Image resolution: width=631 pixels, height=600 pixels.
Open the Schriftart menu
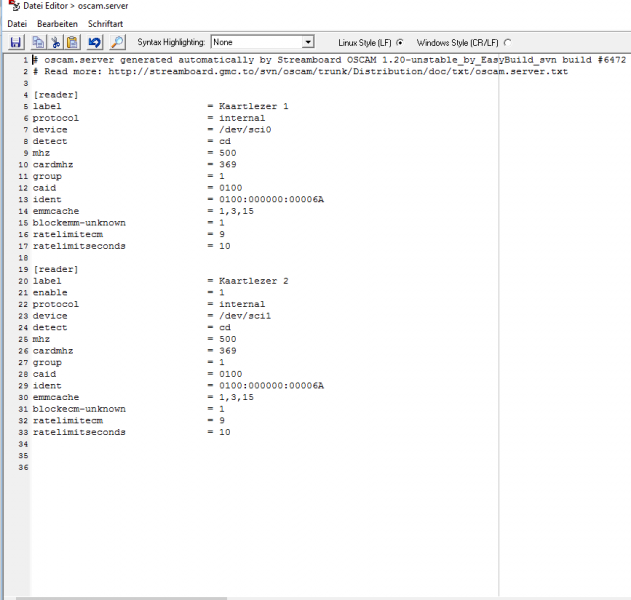[x=105, y=23]
